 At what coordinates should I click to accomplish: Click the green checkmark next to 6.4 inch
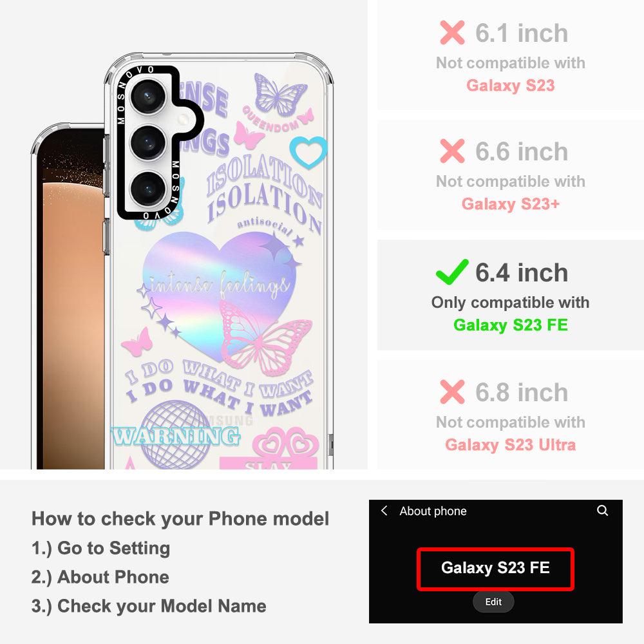(452, 272)
